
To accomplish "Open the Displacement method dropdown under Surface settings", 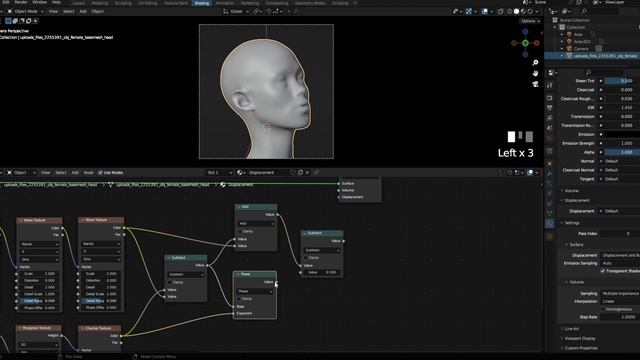I will coord(620,256).
